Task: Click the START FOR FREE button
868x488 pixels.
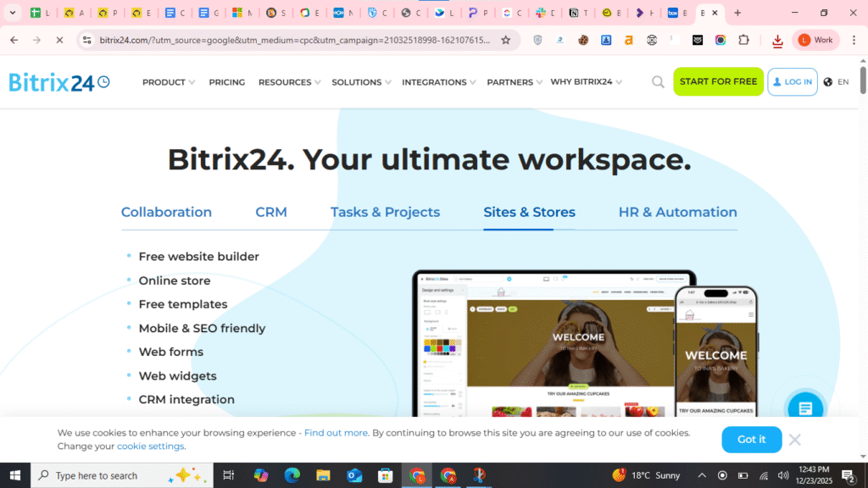Action: (x=718, y=82)
